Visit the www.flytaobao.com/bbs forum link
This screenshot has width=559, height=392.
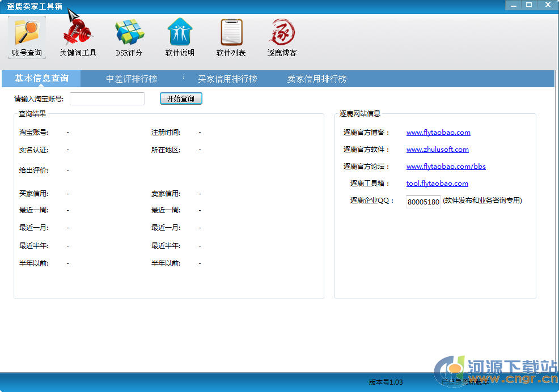[x=446, y=167]
